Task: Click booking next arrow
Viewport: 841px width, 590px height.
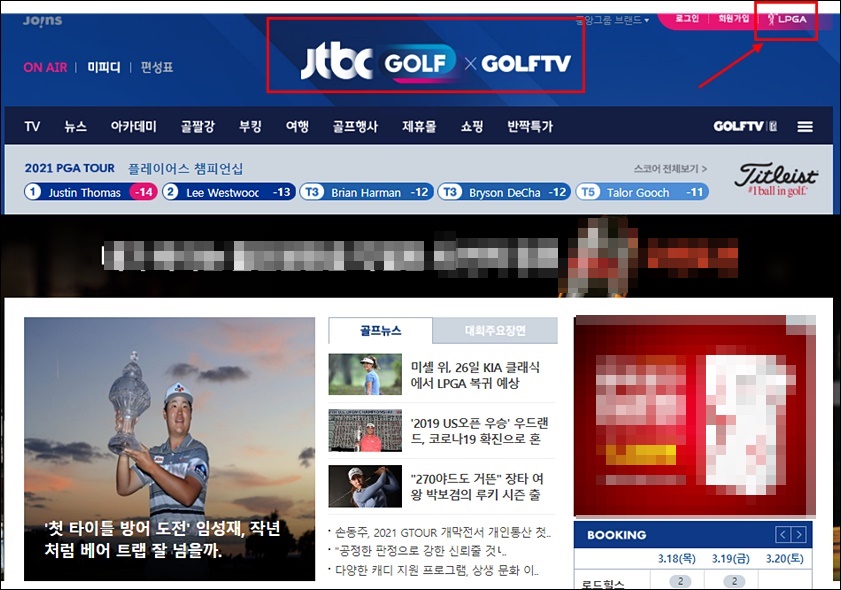Action: click(799, 535)
